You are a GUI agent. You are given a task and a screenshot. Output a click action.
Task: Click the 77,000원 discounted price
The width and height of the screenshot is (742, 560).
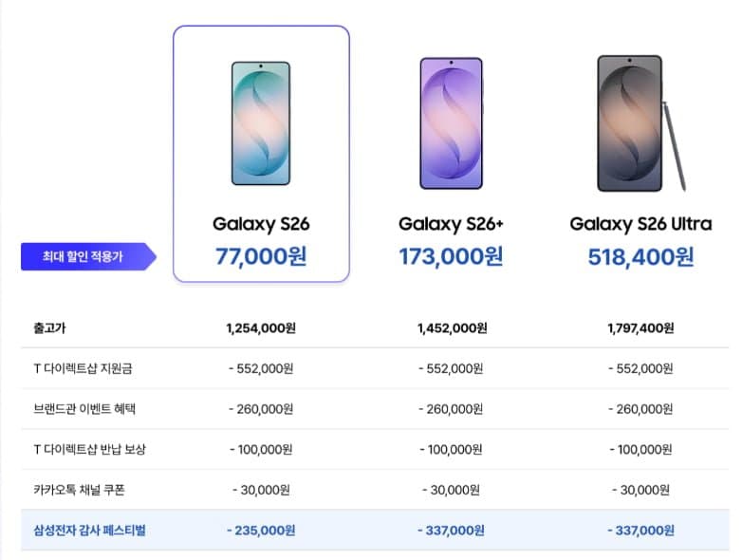pos(261,256)
